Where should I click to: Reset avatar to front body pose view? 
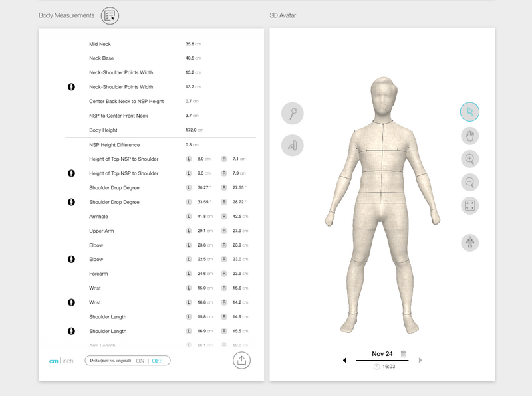(x=470, y=243)
